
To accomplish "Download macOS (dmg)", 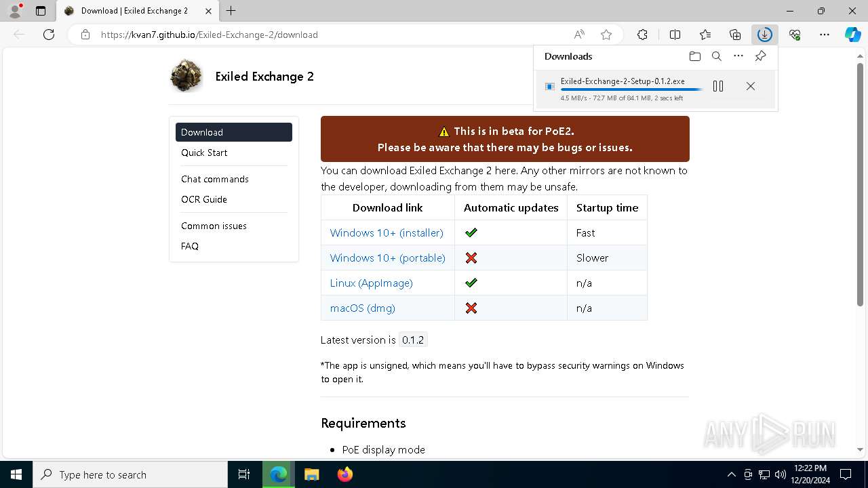I will 363,308.
